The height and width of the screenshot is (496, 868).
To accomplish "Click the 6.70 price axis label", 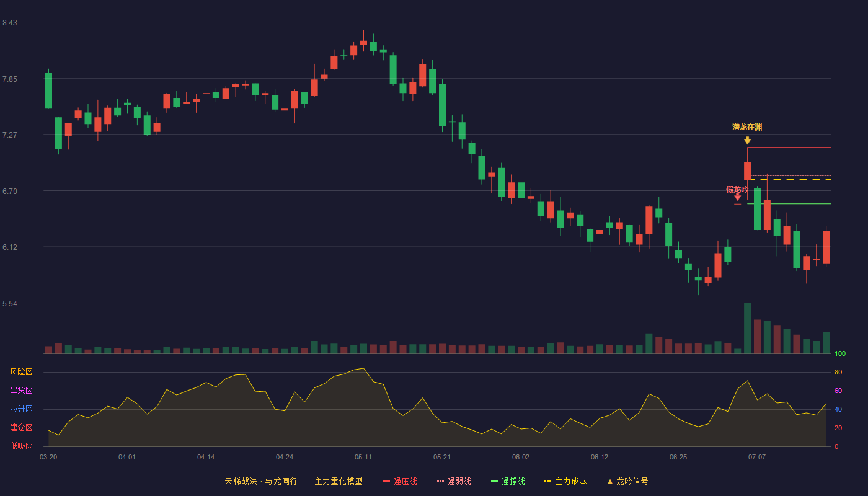I will [9, 192].
